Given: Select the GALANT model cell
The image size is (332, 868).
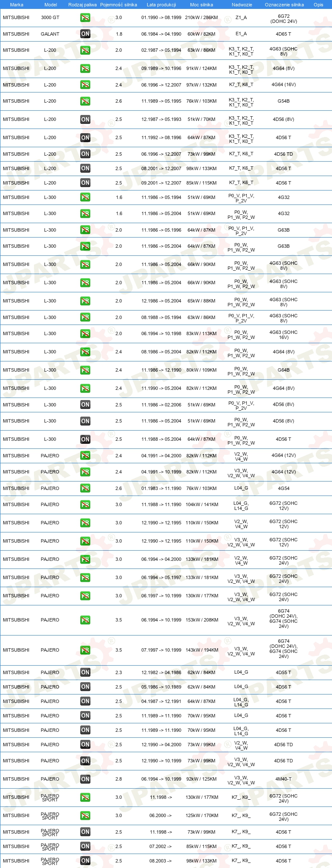Looking at the screenshot, I should click(x=50, y=34).
